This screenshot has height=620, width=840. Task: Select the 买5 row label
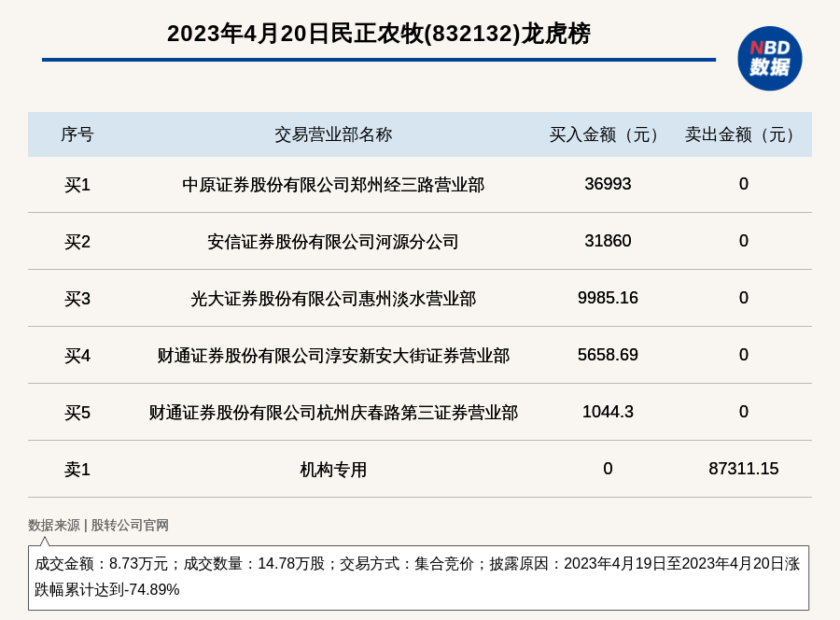77,413
